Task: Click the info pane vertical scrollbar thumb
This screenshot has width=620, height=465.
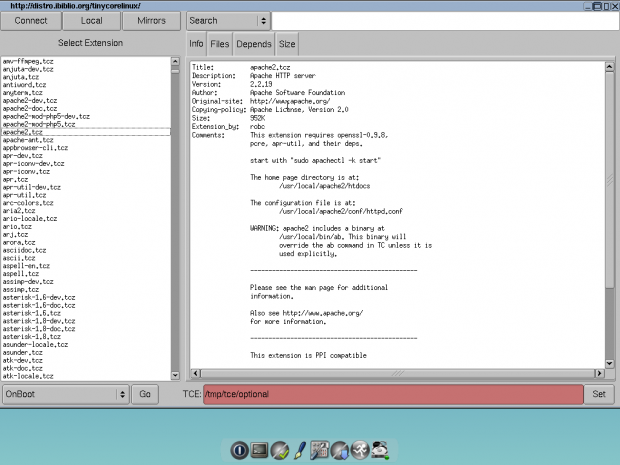Action: (609, 180)
